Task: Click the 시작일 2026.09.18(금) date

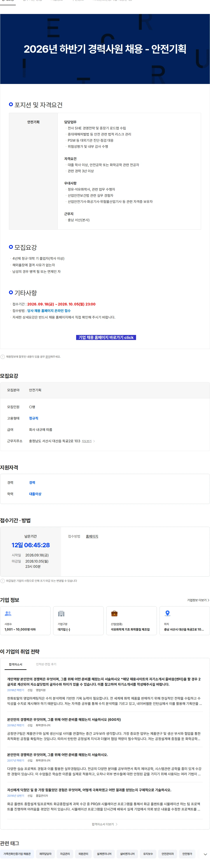Action: coord(37,555)
